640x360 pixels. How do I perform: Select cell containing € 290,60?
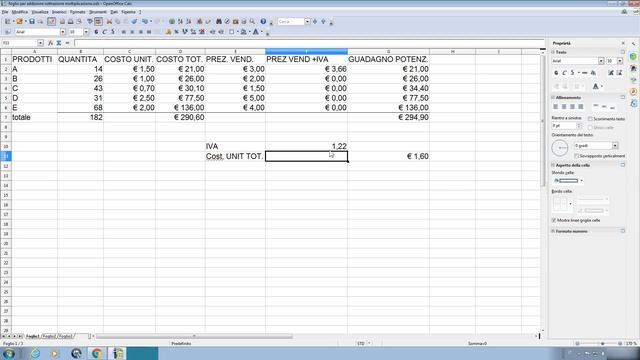[180, 117]
